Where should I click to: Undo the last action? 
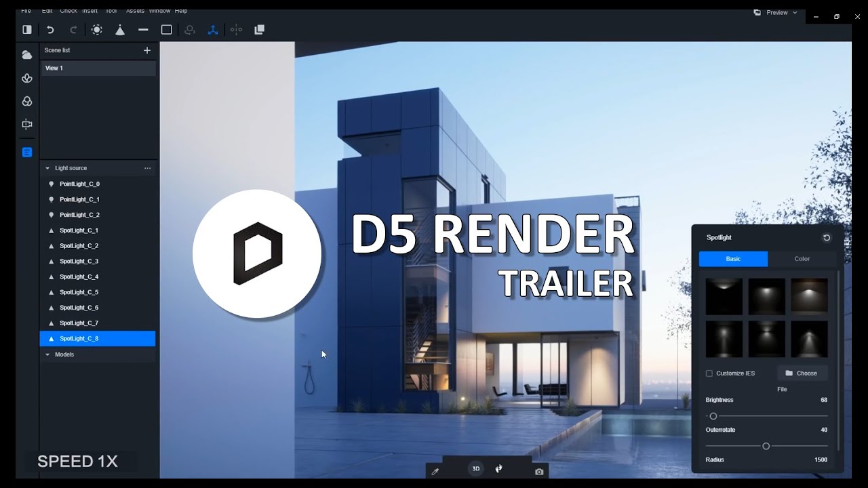pyautogui.click(x=50, y=30)
